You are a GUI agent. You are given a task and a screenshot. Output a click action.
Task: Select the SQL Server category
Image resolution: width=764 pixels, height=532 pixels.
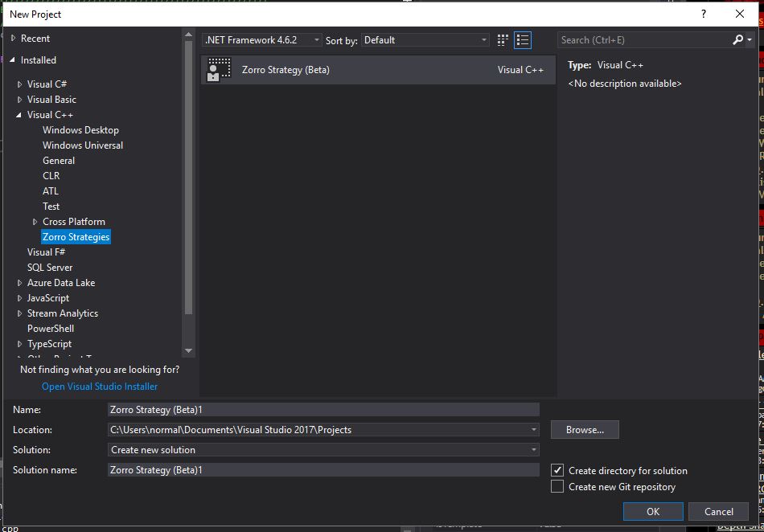(50, 268)
